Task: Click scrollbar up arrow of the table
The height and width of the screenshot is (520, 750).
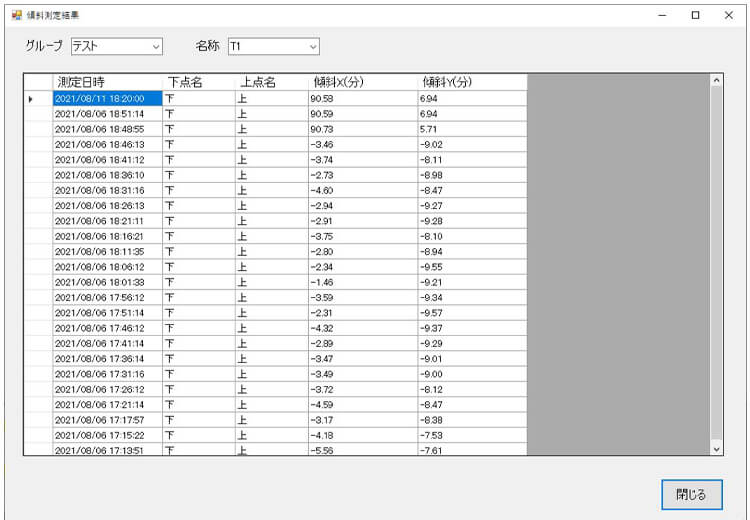Action: [x=716, y=81]
